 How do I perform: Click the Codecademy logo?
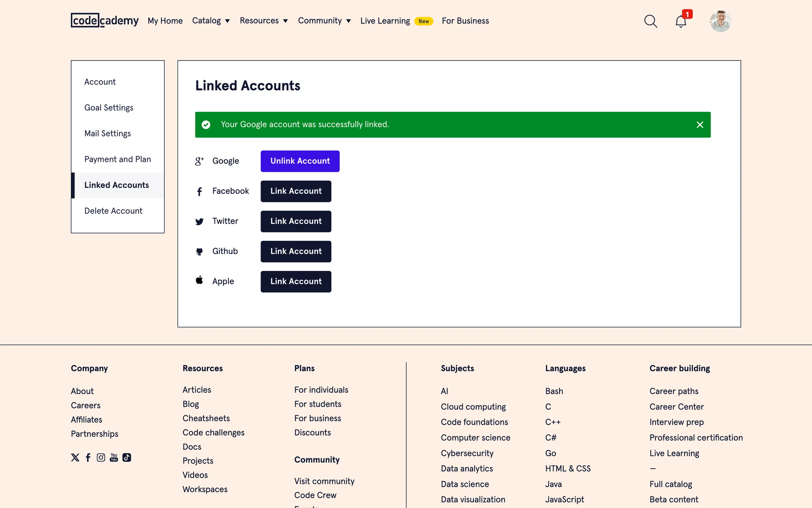coord(104,20)
